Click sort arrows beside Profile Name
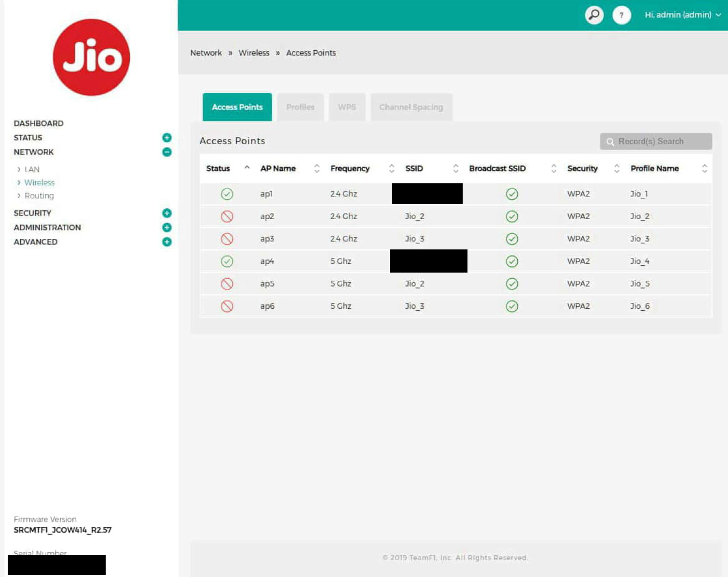The width and height of the screenshot is (728, 577). (704, 168)
